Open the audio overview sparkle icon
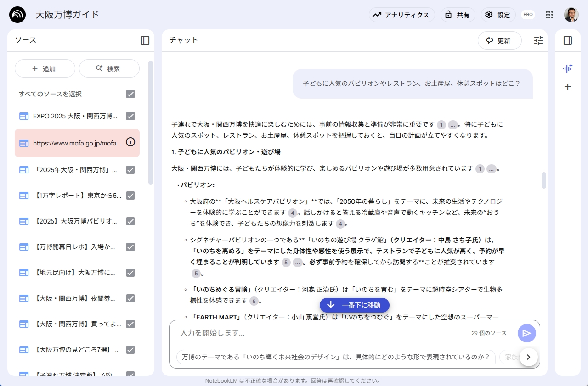The width and height of the screenshot is (588, 386). click(x=568, y=68)
